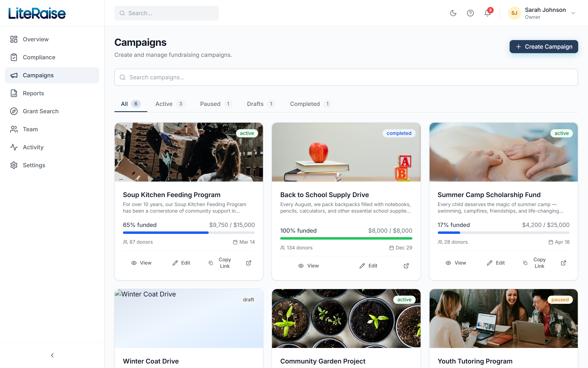
Task: Open the Team page
Action: click(x=52, y=129)
